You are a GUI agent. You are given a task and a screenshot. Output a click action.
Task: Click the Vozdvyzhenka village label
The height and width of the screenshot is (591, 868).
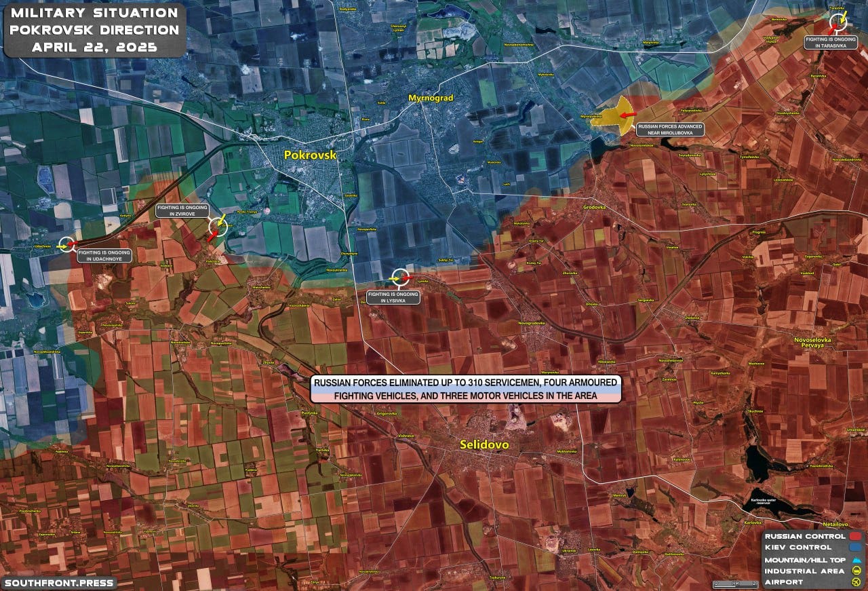tap(788, 113)
